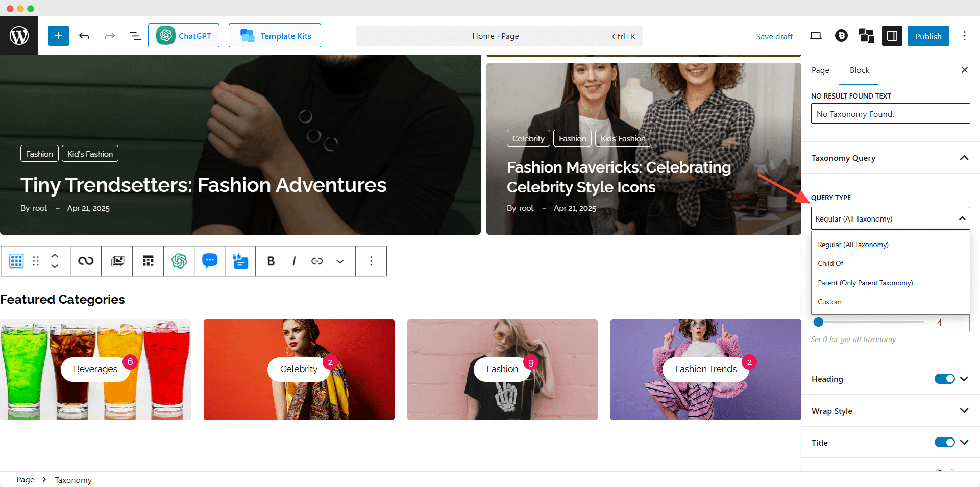980x487 pixels.
Task: Open block options three-dot menu
Action: 371,261
